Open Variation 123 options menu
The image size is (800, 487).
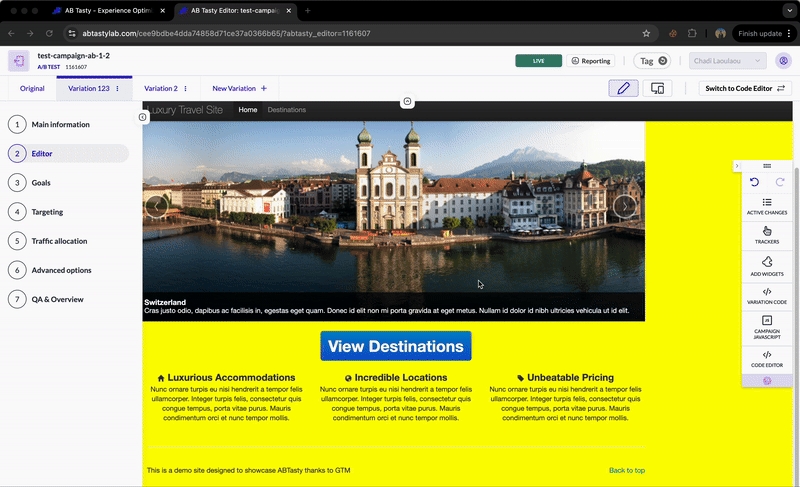click(x=118, y=88)
